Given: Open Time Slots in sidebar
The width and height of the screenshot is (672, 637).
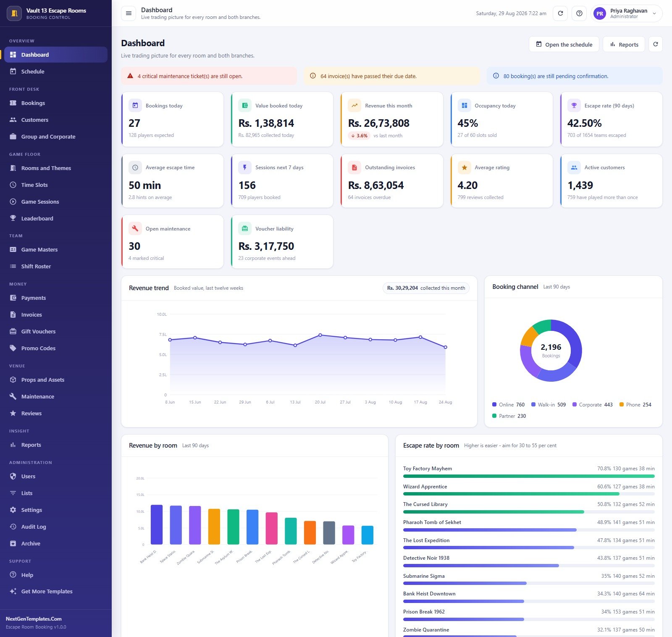Looking at the screenshot, I should (x=56, y=185).
